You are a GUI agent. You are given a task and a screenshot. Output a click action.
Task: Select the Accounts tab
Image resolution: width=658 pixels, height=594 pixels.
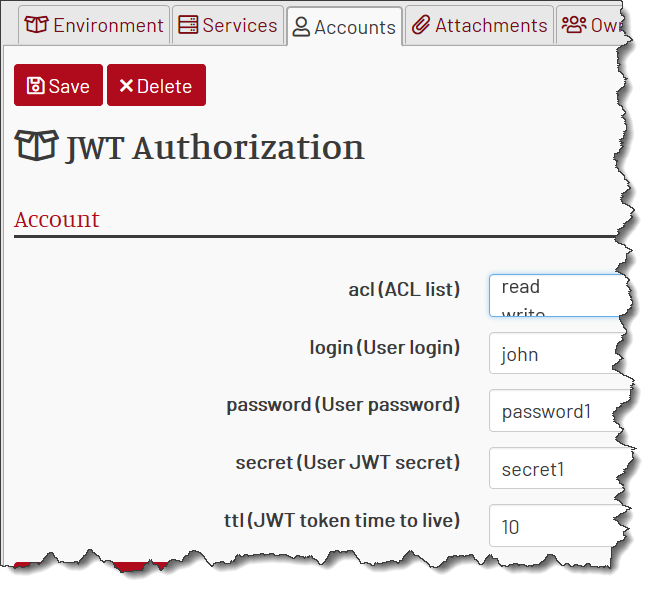tap(344, 27)
